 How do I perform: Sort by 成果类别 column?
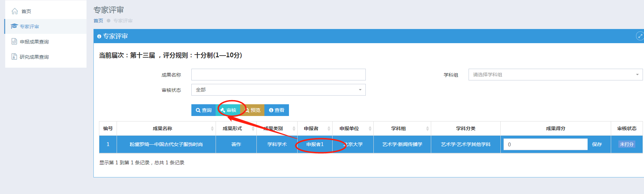[x=277, y=128]
